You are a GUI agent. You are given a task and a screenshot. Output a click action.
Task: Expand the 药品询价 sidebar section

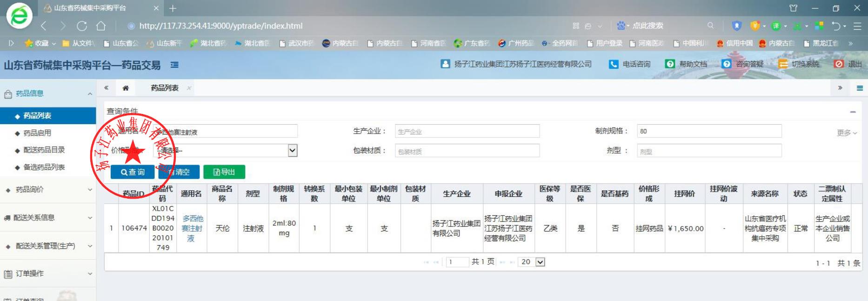[x=48, y=190]
